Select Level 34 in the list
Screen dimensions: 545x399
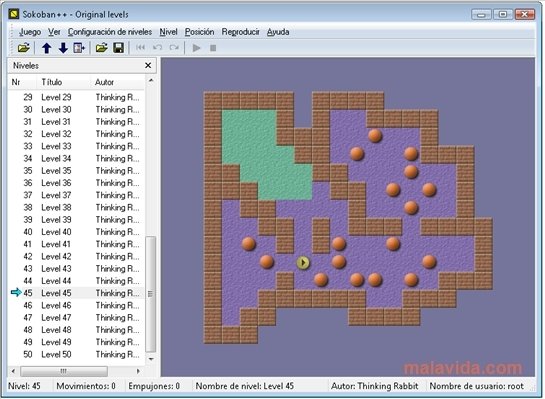point(76,158)
